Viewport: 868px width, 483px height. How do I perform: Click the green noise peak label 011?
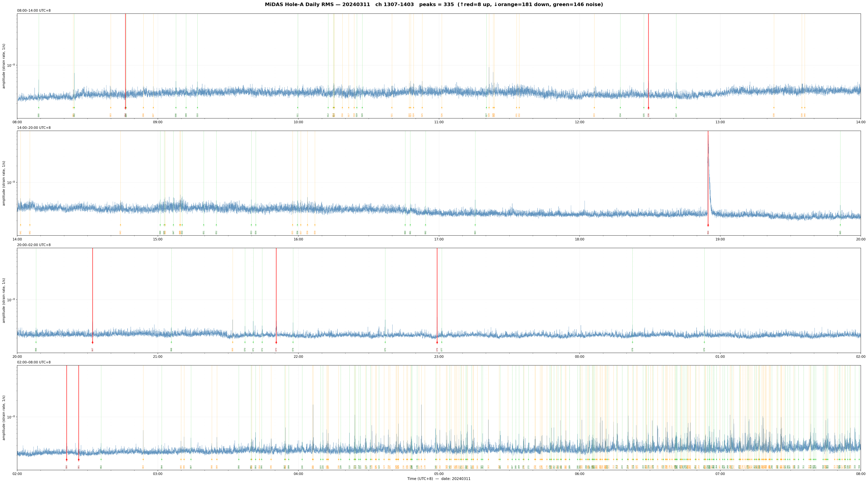coord(298,115)
